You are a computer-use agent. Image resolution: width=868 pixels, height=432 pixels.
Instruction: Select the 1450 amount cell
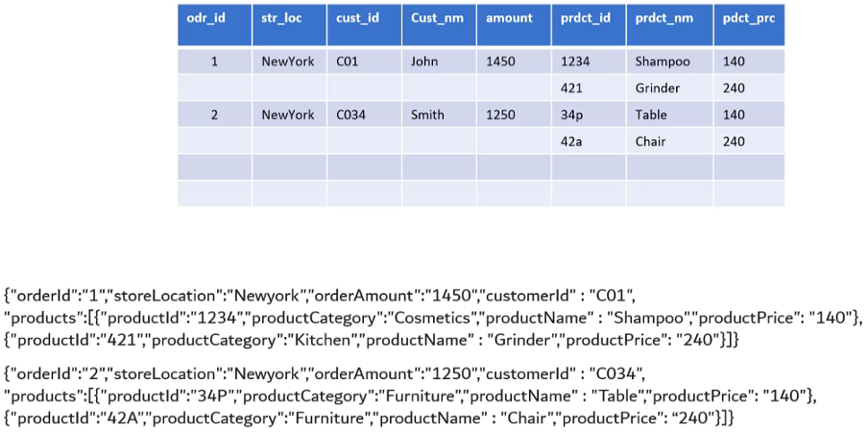501,61
